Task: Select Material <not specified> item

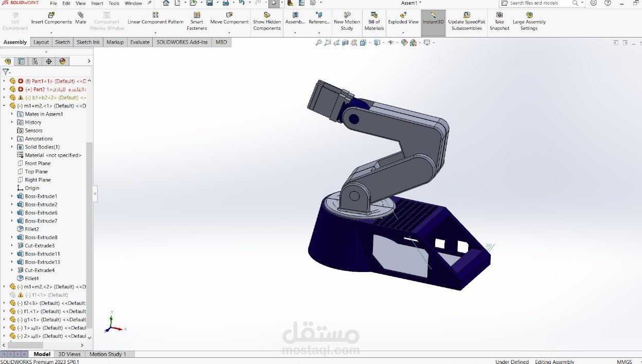Action: [53, 155]
